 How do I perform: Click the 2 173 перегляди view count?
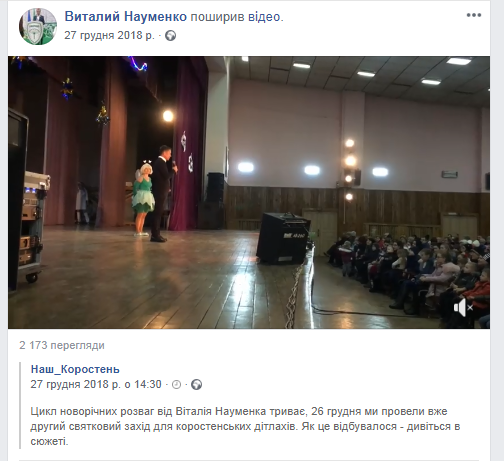62,345
